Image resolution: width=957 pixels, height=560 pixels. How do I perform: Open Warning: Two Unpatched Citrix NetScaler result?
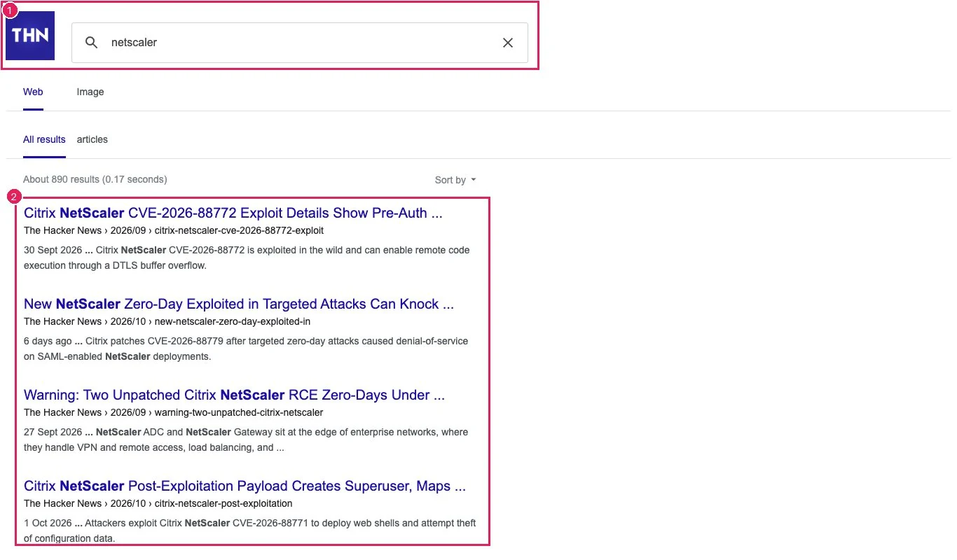pyautogui.click(x=234, y=395)
